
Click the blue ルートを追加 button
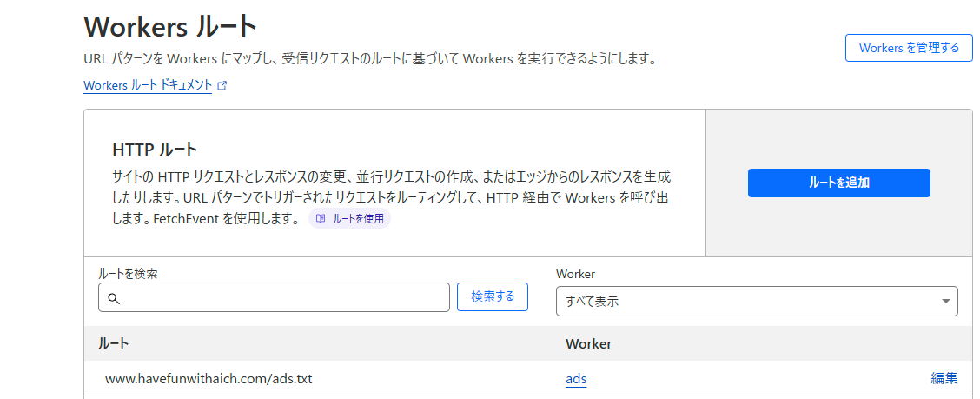pos(838,183)
